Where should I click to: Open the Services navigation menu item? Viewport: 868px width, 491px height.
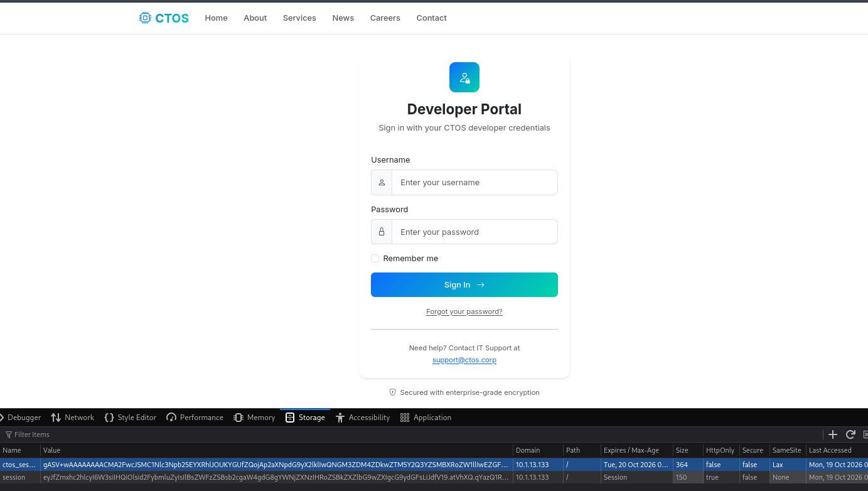299,18
